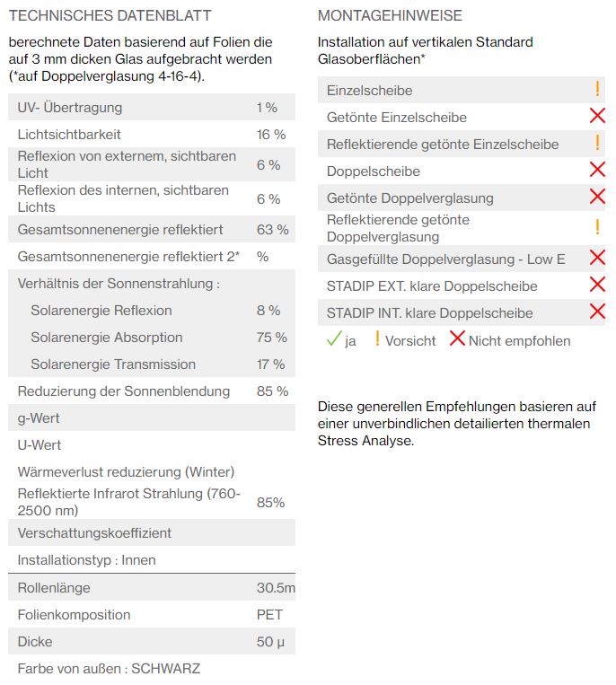Click the red X for Getönte Doppelverglasung

pos(597,197)
